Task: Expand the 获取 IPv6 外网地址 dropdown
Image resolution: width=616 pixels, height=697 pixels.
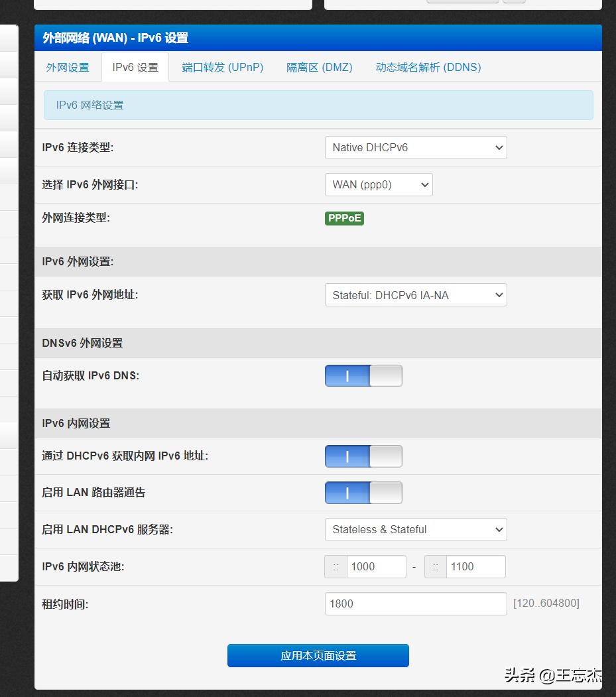Action: tap(416, 294)
